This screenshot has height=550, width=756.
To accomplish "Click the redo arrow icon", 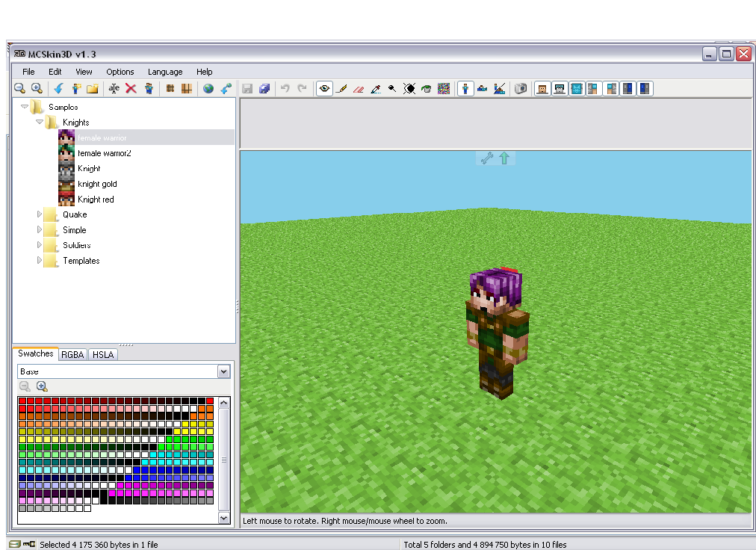I will (x=303, y=88).
